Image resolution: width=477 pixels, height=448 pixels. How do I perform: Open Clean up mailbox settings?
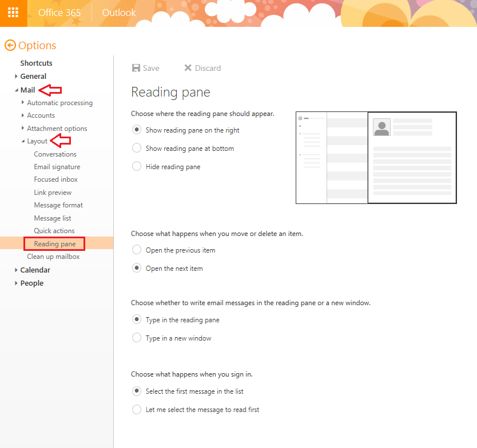tap(53, 257)
